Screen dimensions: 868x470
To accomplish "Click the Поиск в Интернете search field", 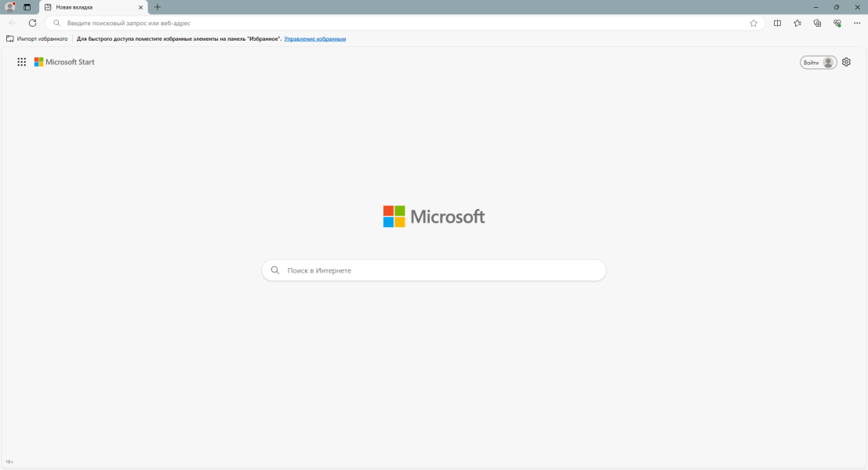I will pos(434,270).
